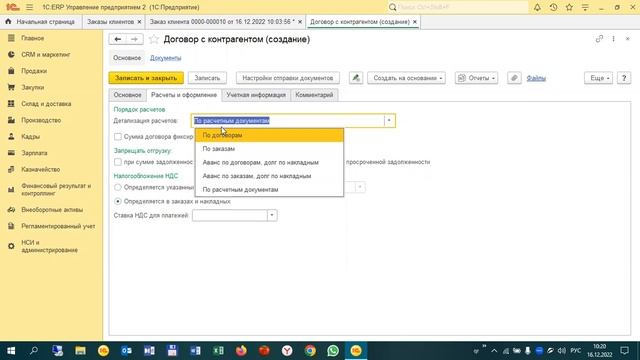The image size is (640, 360).
Task: Open Внеоборотные активы section
Action: pos(52,209)
